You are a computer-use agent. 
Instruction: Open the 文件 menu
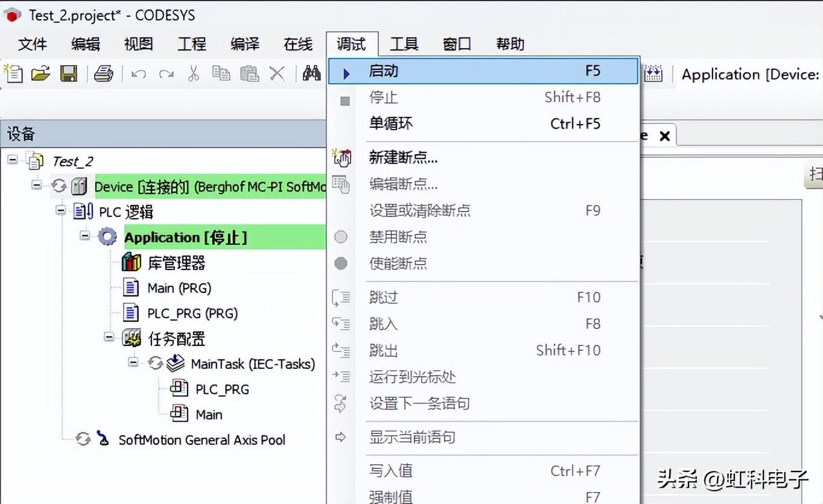pos(33,44)
